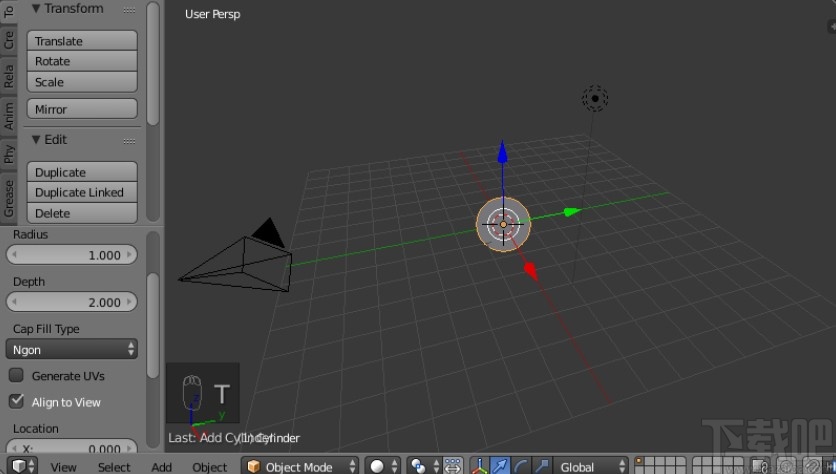836x474 pixels.
Task: Click the tool shelf scrollbar
Action: (x=153, y=64)
